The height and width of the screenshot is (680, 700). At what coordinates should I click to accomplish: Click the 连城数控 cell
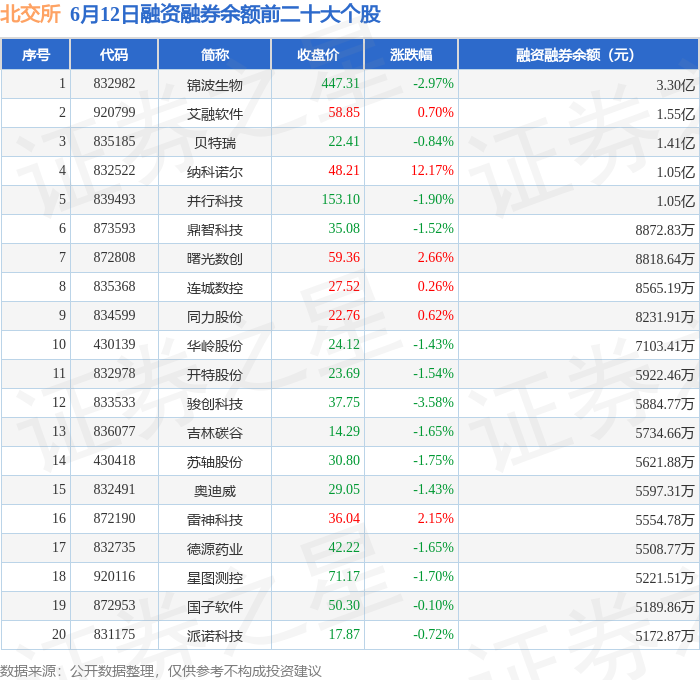click(215, 288)
